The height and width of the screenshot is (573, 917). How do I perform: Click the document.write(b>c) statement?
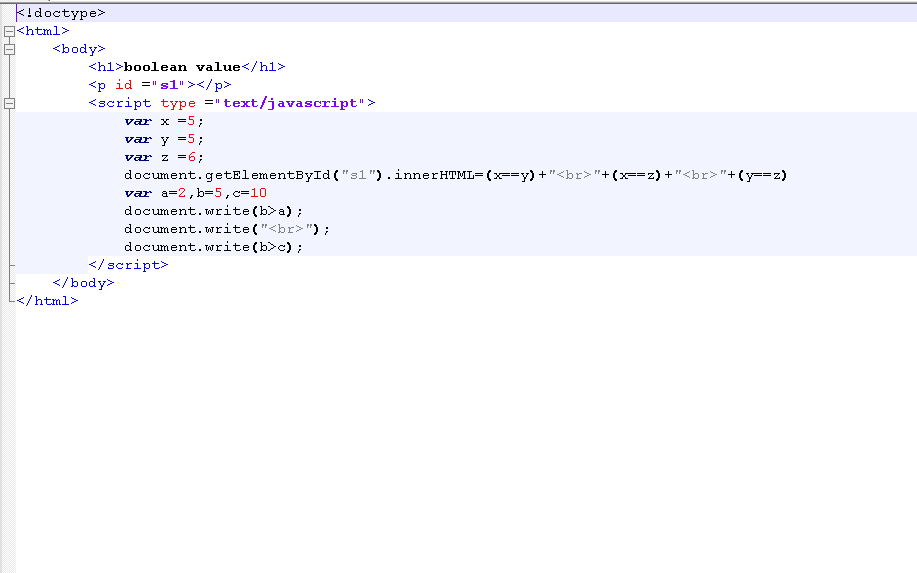(212, 247)
